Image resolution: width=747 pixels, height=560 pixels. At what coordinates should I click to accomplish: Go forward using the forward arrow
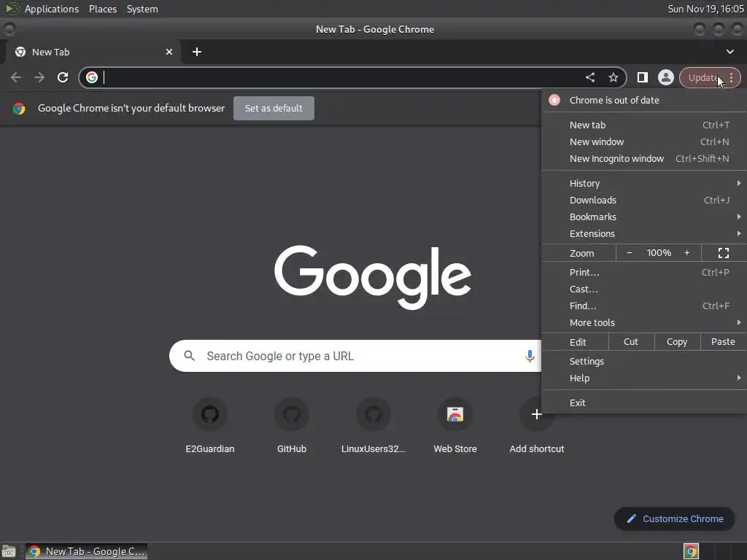39,77
